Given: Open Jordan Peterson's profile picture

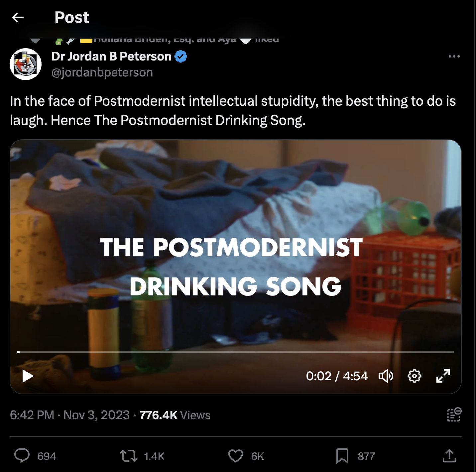Looking at the screenshot, I should [26, 64].
